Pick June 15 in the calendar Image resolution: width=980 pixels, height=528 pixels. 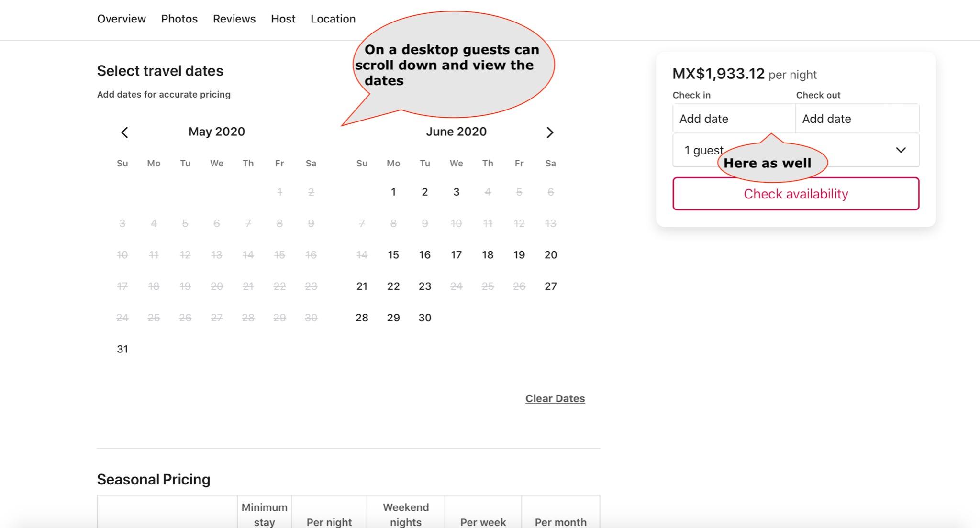pos(393,255)
